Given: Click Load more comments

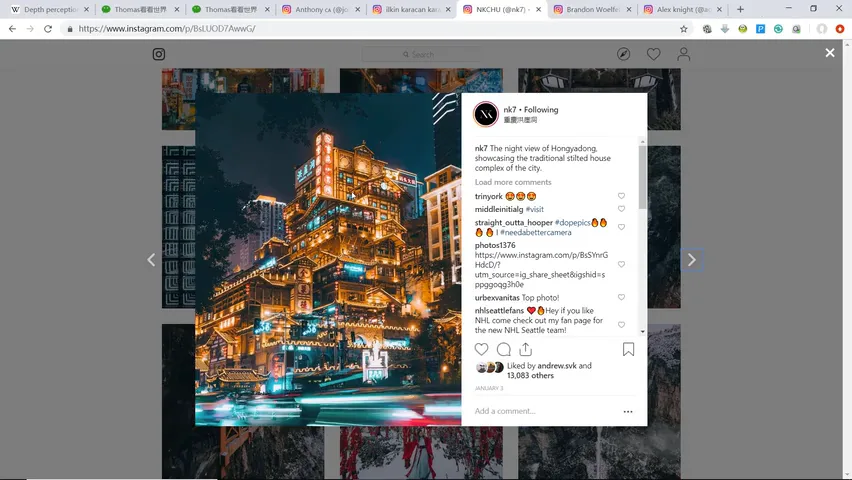Looking at the screenshot, I should [513, 182].
